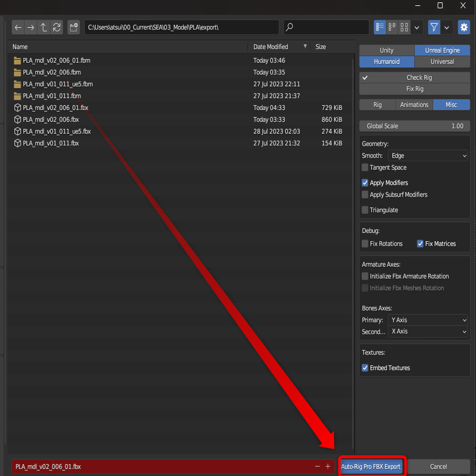The height and width of the screenshot is (476, 476).
Task: Select folder icon of PLA_mdl_v02_006.fbm
Action: 17,73
